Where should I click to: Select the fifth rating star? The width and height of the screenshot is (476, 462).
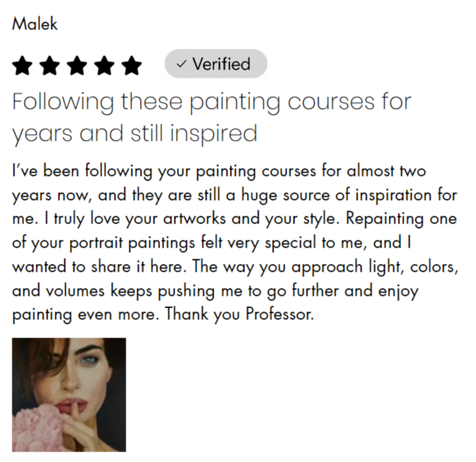(x=132, y=65)
